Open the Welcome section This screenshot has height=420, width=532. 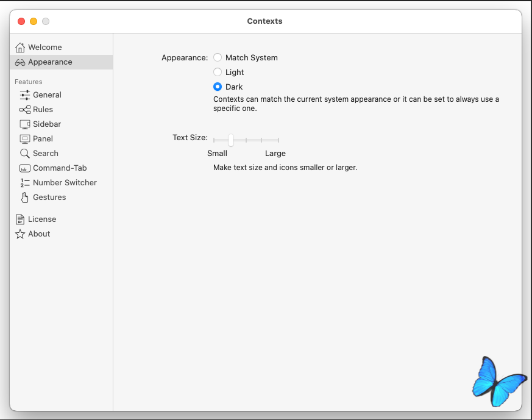pyautogui.click(x=62, y=48)
